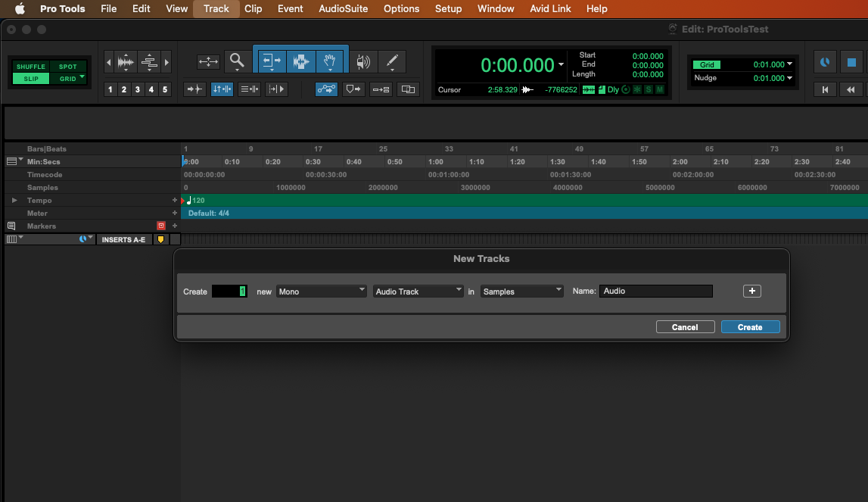The image size is (868, 502).
Task: Click the Markers ruler comment icon
Action: coord(11,226)
